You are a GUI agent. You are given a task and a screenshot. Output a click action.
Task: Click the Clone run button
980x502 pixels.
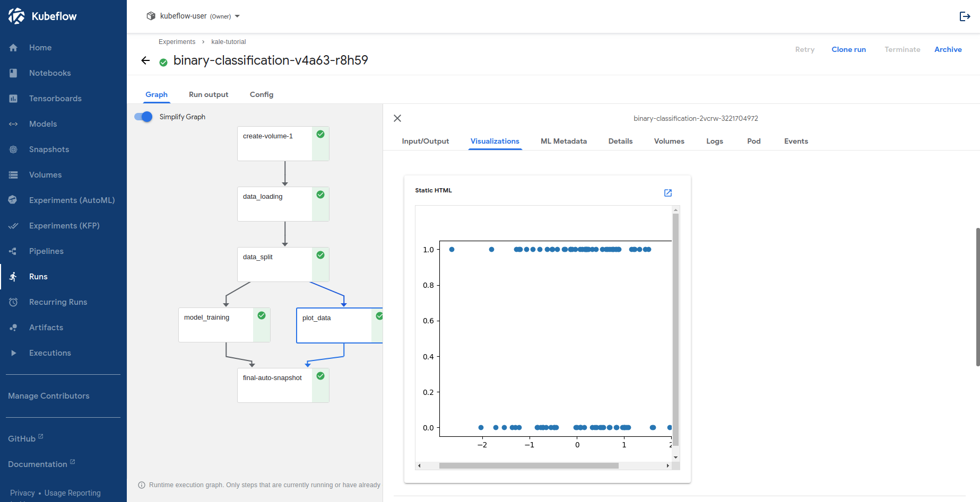(x=848, y=49)
